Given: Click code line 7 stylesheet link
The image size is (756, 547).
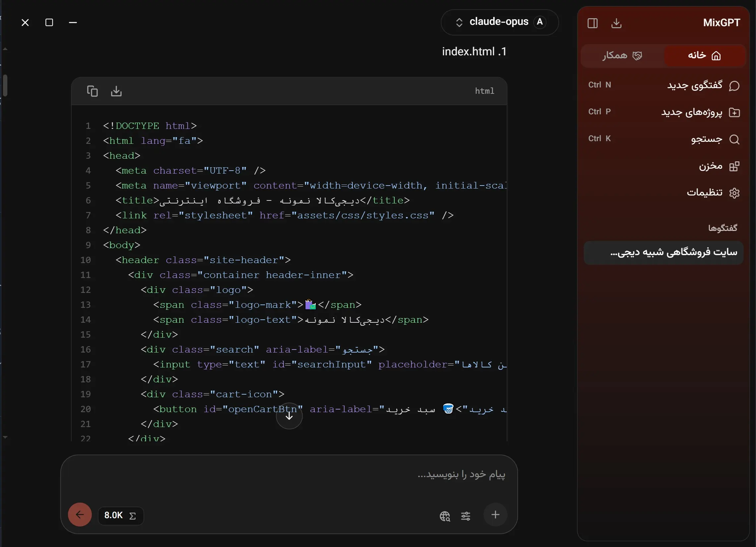Looking at the screenshot, I should (x=284, y=216).
